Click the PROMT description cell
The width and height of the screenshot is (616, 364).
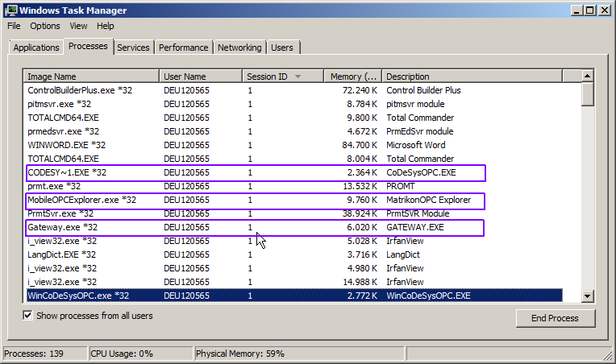[x=401, y=186]
